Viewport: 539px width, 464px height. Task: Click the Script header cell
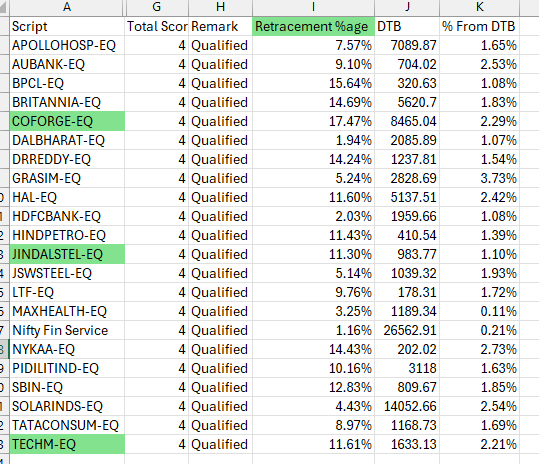[67, 26]
